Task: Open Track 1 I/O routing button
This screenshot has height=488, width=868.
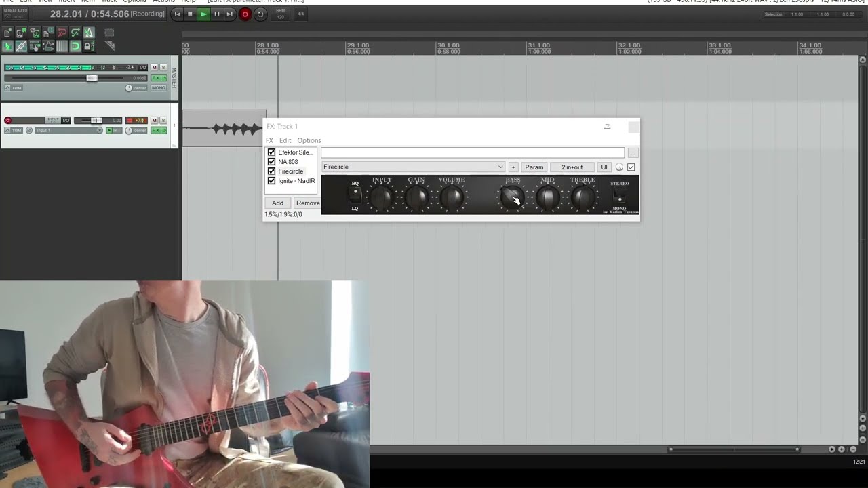Action: tap(66, 121)
